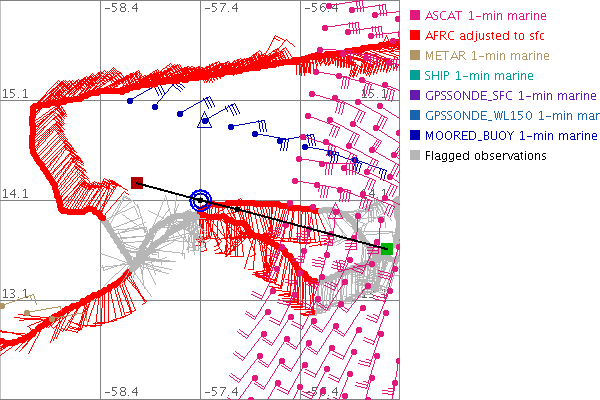Click the green square marker on the track

[x=386, y=248]
